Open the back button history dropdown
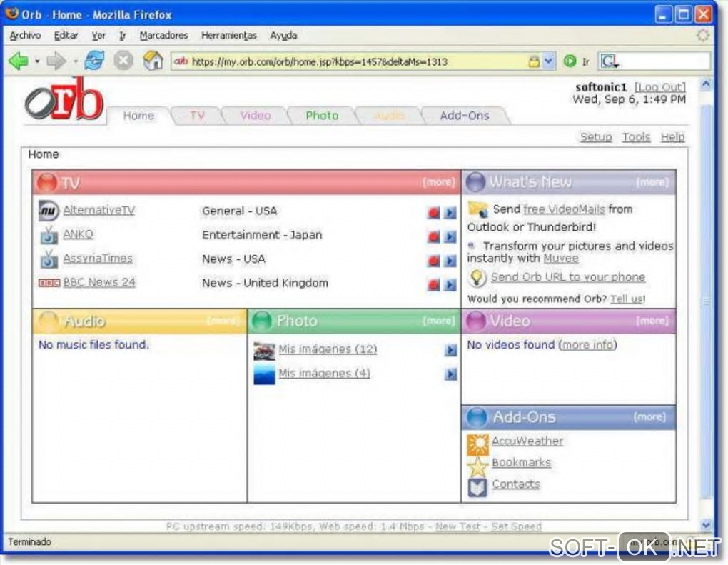This screenshot has height=565, width=728. 37,61
